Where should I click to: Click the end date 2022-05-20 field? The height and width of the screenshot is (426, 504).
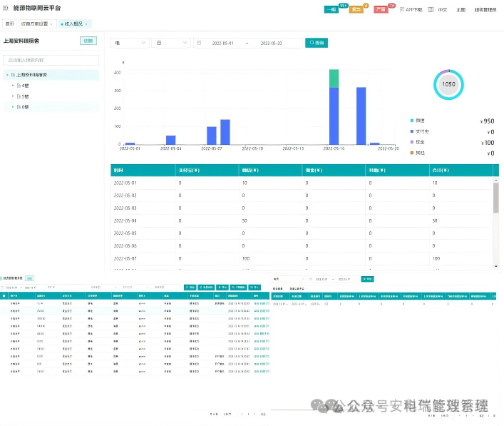(x=272, y=43)
